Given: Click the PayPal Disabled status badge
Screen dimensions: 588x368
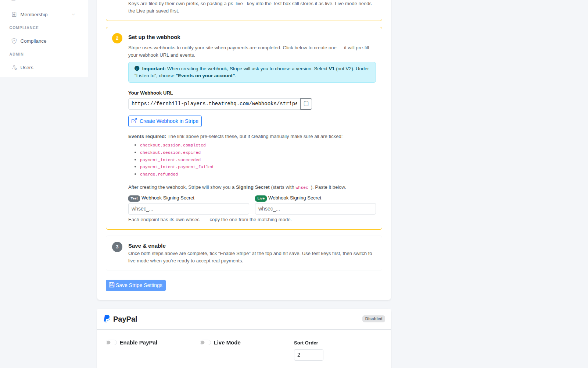Looking at the screenshot, I should click(x=374, y=319).
